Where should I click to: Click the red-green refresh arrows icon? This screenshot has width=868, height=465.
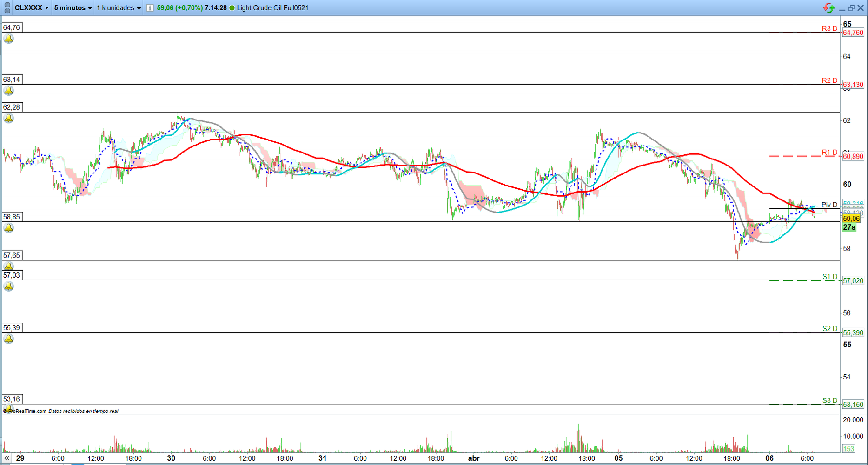coord(828,8)
